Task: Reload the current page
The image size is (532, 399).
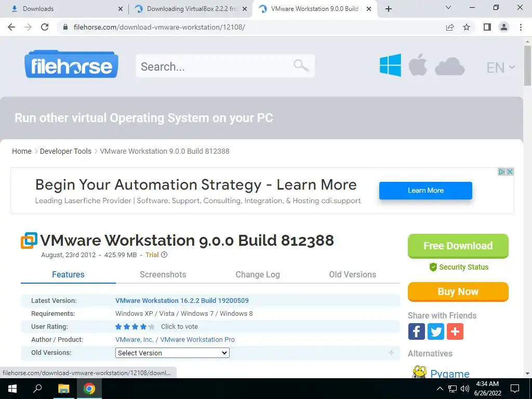Action: pos(45,27)
